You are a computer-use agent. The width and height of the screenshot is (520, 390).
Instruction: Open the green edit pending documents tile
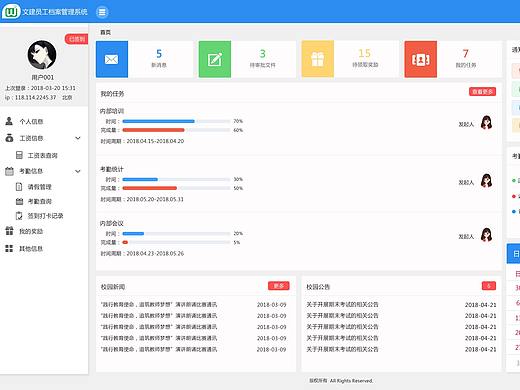pos(215,59)
